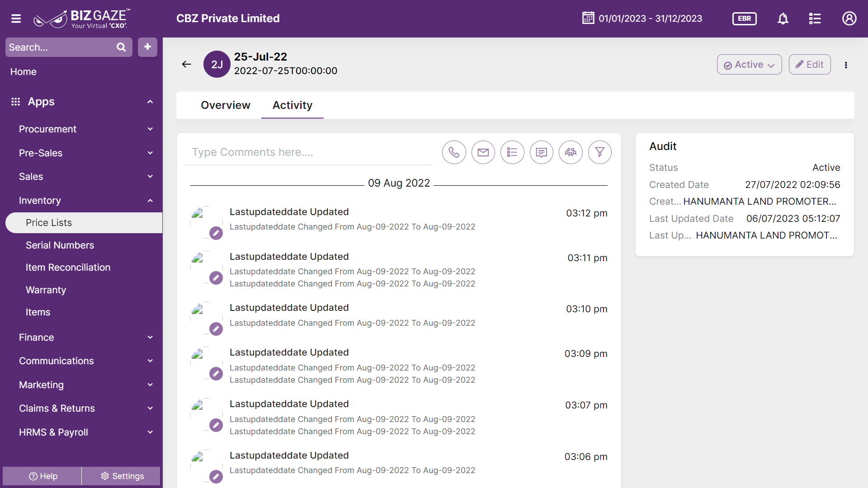Click the EBR badge
Screen dimensions: 868x488
tap(744, 19)
